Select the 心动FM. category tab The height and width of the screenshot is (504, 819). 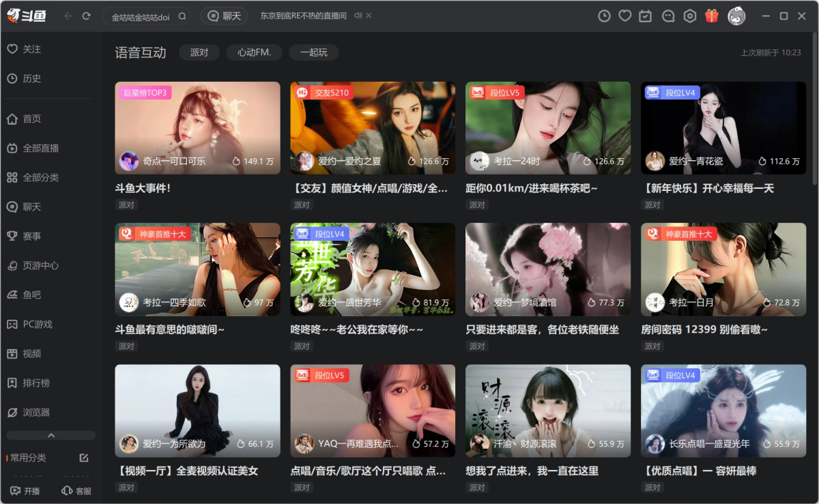pyautogui.click(x=255, y=53)
